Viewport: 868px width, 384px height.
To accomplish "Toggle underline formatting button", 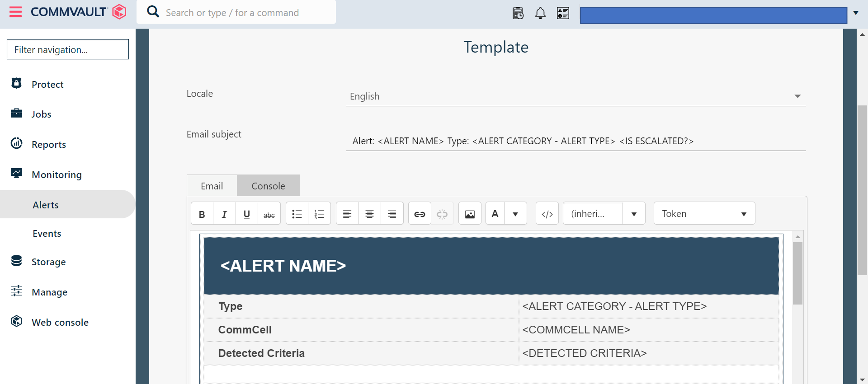I will click(247, 214).
